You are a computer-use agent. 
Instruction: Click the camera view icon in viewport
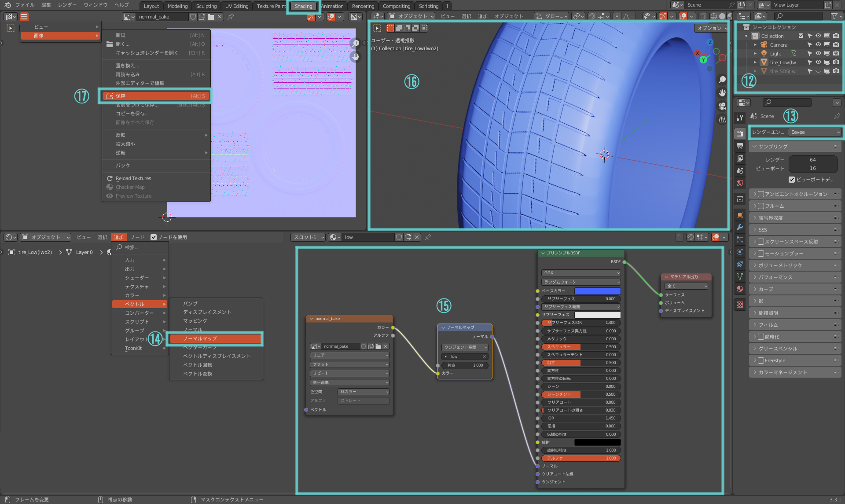pyautogui.click(x=722, y=106)
